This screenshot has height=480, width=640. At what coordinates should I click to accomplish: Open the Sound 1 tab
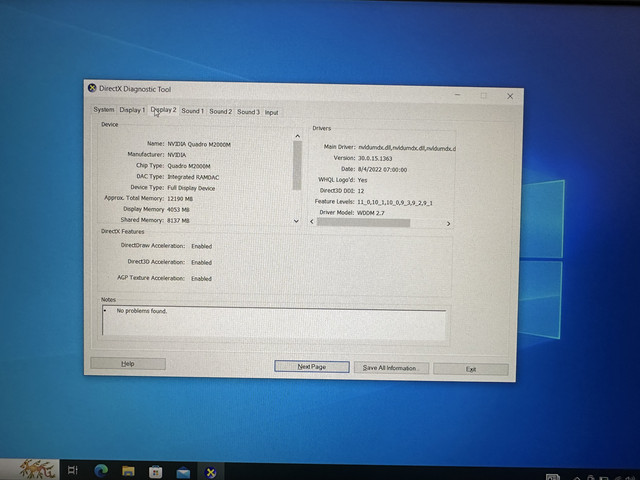(x=193, y=111)
